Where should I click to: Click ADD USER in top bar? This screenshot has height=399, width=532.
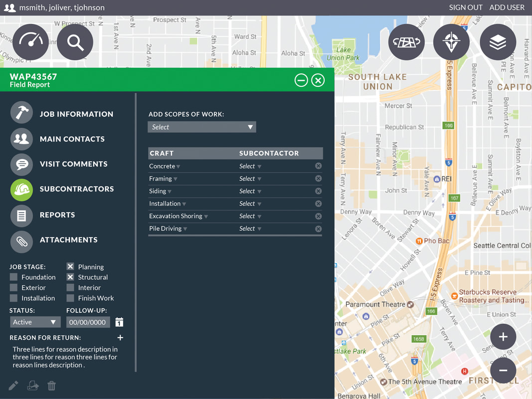point(507,7)
